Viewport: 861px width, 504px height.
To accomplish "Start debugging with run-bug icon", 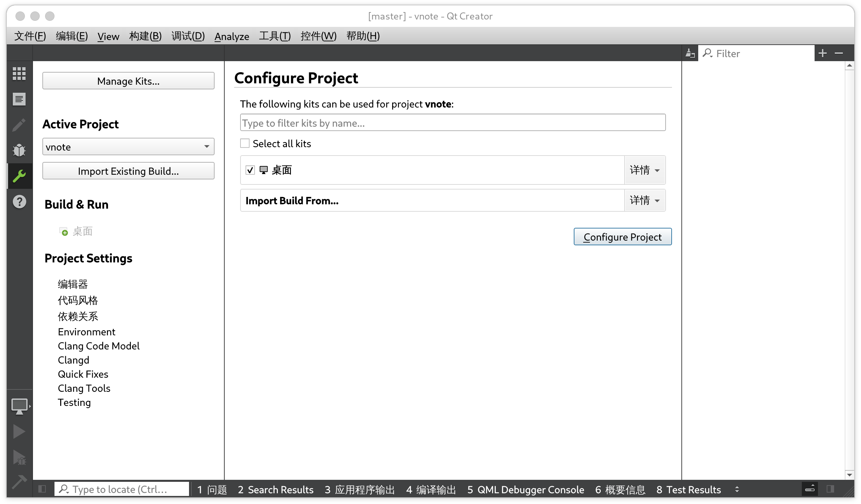I will coord(19,458).
